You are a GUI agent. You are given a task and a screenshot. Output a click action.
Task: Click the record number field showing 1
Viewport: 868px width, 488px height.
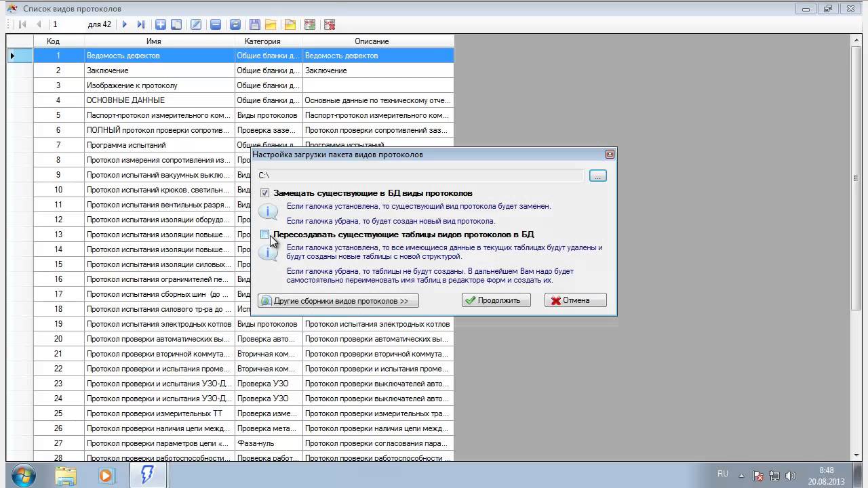pos(66,24)
